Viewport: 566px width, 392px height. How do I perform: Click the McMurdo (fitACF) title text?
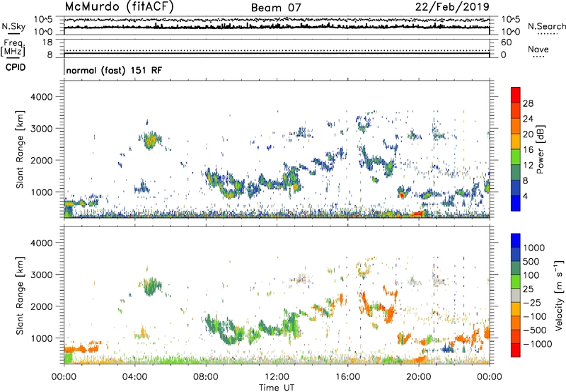(x=119, y=6)
